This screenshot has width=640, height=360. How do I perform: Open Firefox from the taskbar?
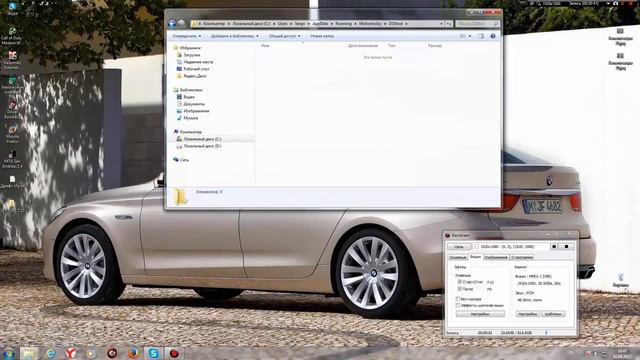(133, 353)
